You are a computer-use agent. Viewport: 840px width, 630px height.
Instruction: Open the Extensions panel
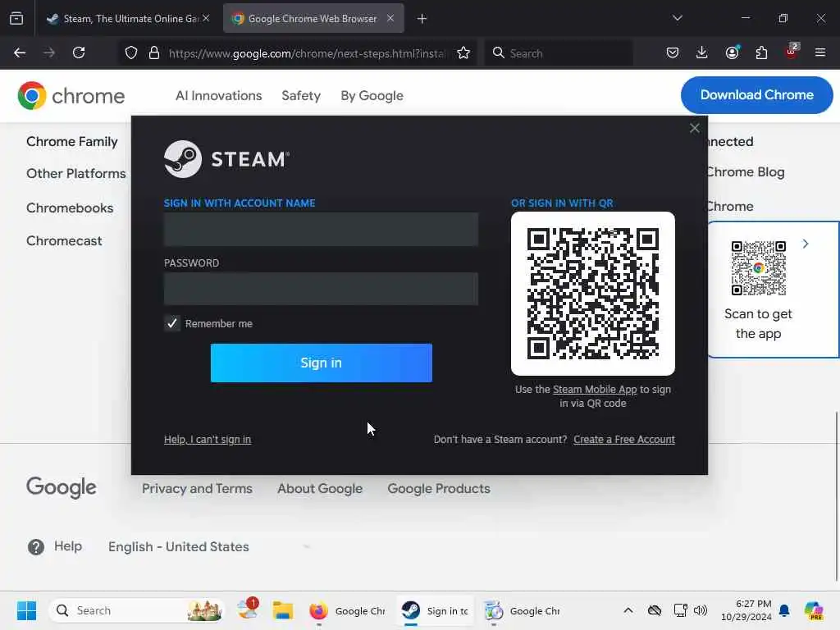click(x=761, y=52)
